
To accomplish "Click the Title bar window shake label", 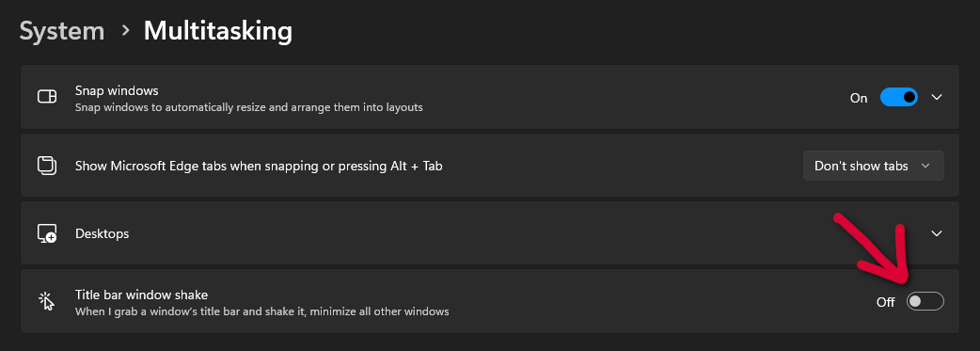I will [x=141, y=294].
